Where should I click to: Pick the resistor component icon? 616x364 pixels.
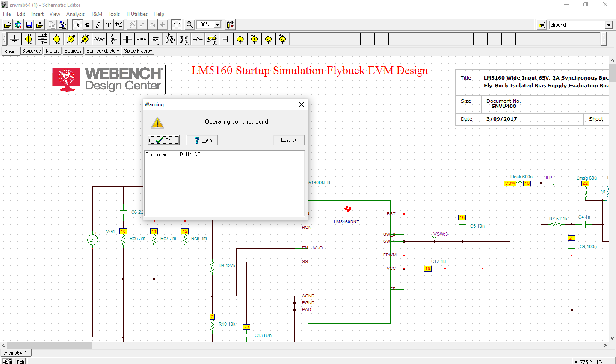click(99, 39)
